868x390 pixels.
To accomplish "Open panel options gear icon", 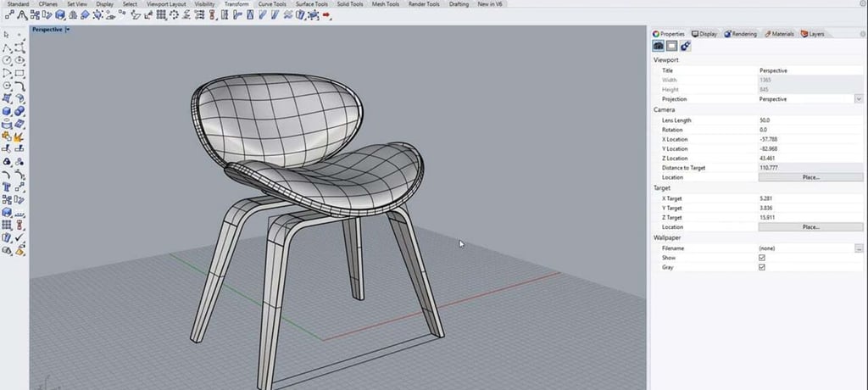I will (863, 34).
